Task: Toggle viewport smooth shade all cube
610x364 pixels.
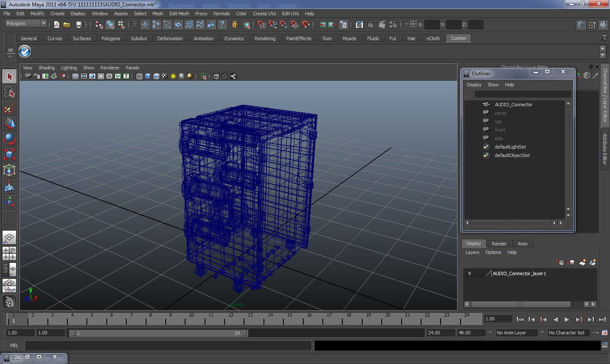Action: point(148,76)
